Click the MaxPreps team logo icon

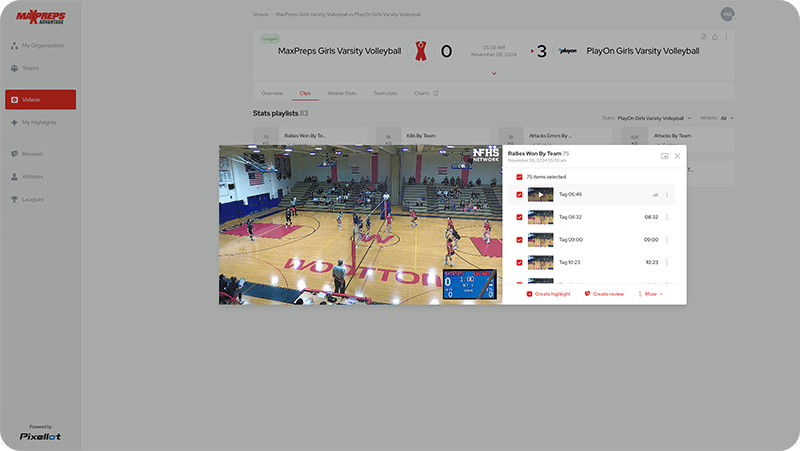[420, 51]
